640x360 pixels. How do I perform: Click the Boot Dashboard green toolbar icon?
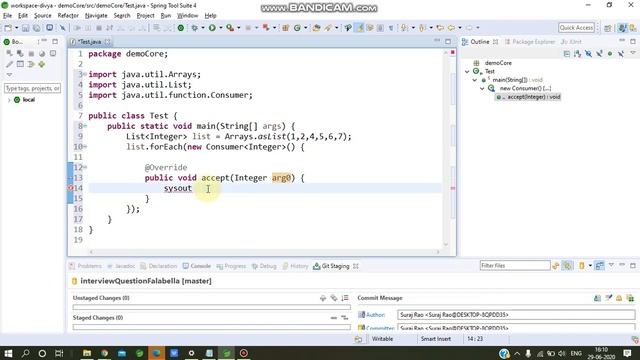point(181,28)
